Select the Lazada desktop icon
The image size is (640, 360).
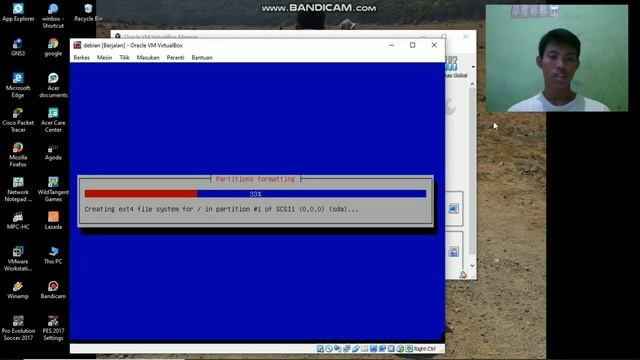click(x=53, y=220)
